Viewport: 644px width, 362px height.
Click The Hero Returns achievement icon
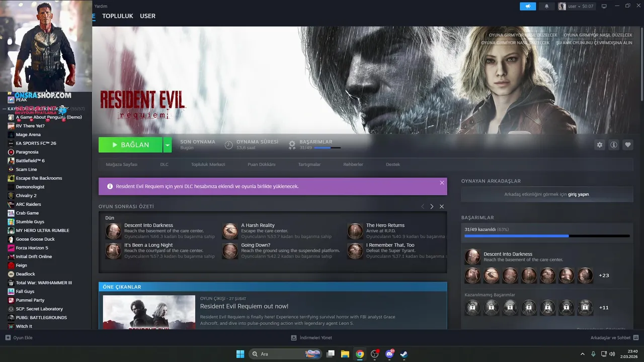point(355,231)
